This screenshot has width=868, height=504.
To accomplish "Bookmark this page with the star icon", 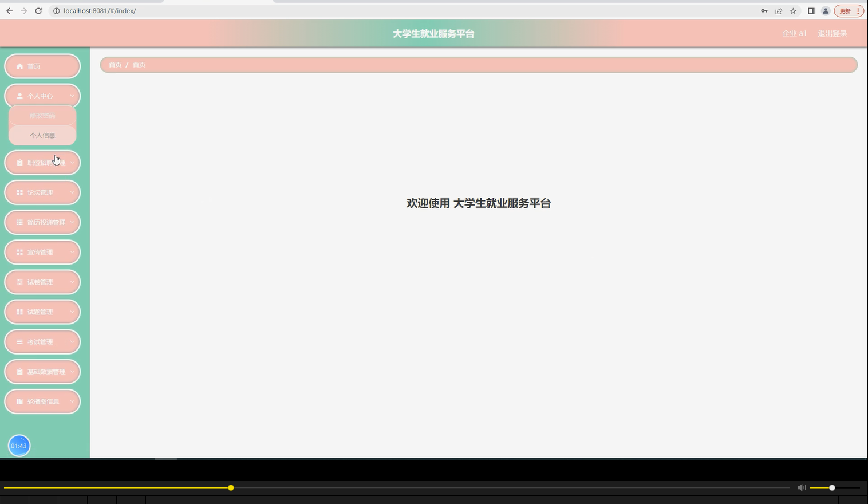I will tap(793, 10).
